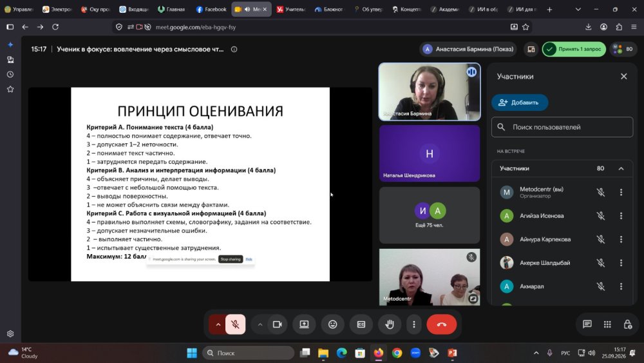Open browser extensions icon
This screenshot has width=644, height=363.
click(x=619, y=26)
